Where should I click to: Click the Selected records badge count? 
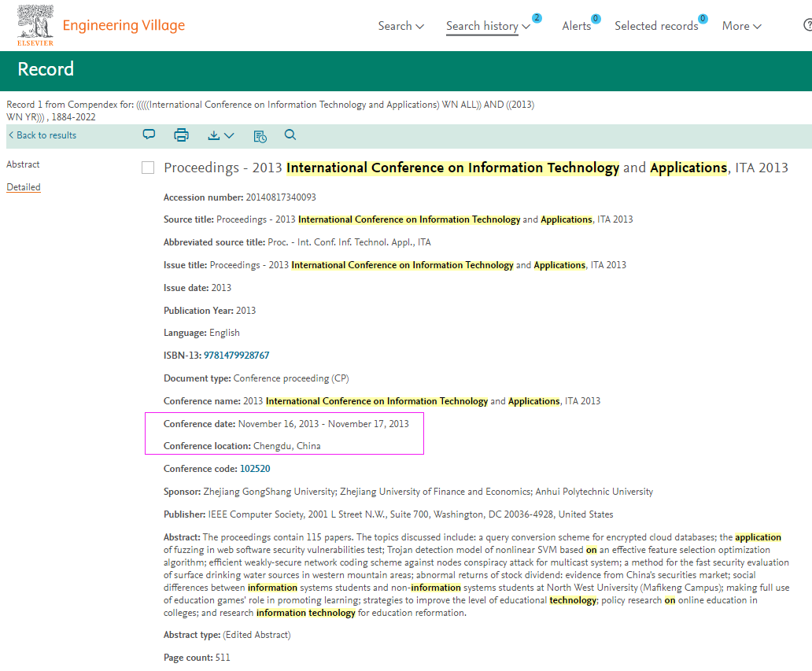703,19
